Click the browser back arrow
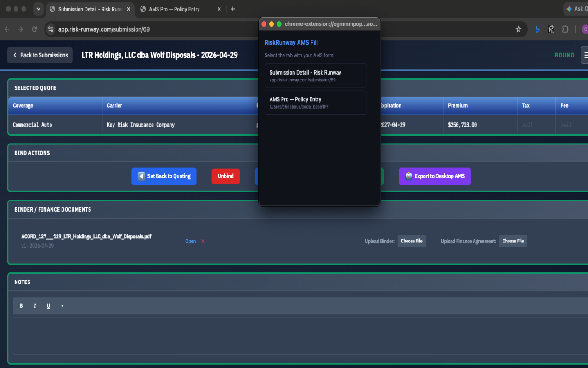 (x=7, y=29)
